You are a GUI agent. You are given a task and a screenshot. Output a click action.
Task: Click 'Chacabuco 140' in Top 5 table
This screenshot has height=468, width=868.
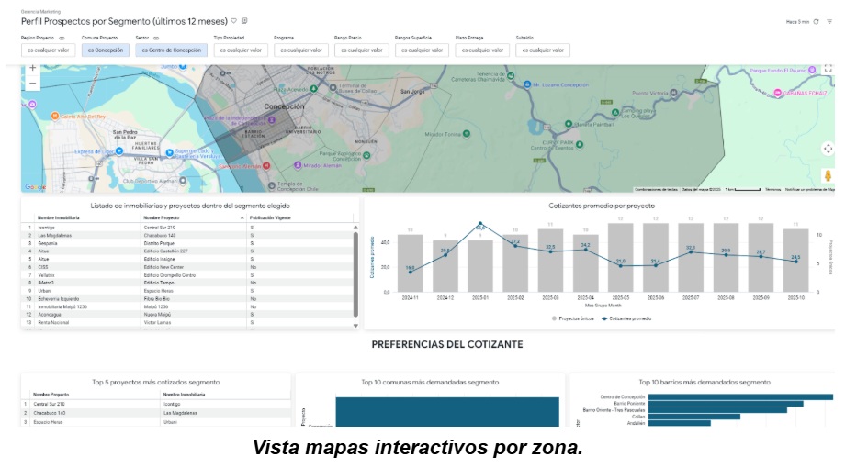50,413
